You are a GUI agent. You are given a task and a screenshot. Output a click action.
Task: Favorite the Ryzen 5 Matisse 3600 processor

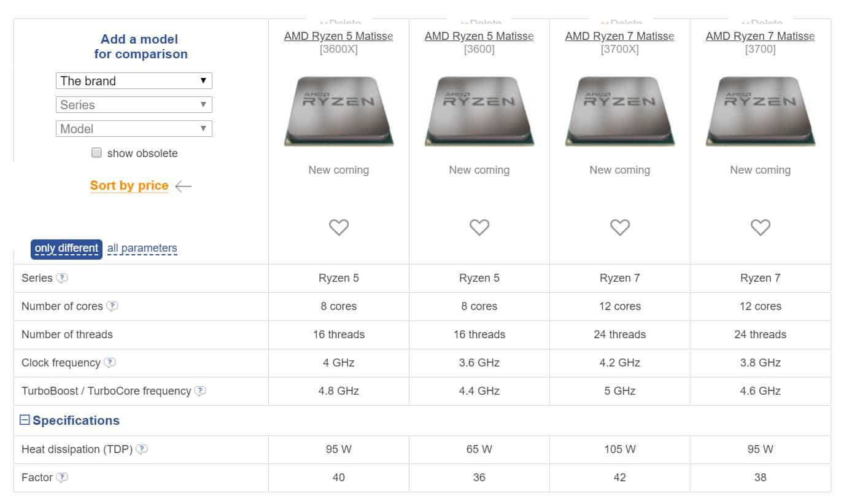[x=479, y=227]
